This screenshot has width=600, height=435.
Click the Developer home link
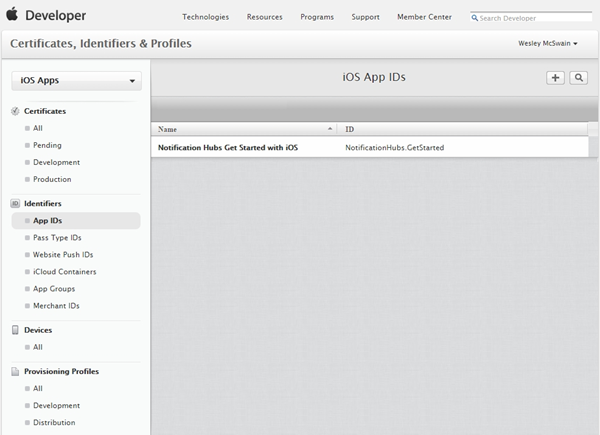coord(55,15)
